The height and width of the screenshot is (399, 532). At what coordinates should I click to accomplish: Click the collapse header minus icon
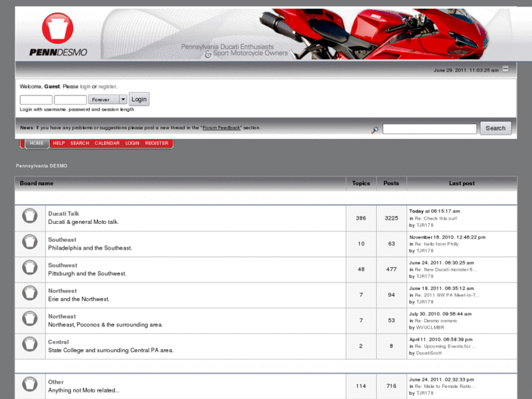click(506, 69)
